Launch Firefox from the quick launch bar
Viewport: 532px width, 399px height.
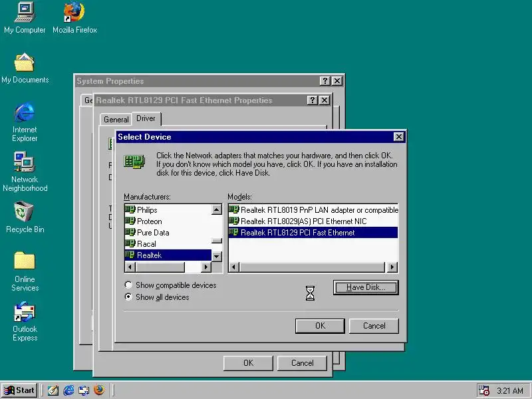click(99, 390)
